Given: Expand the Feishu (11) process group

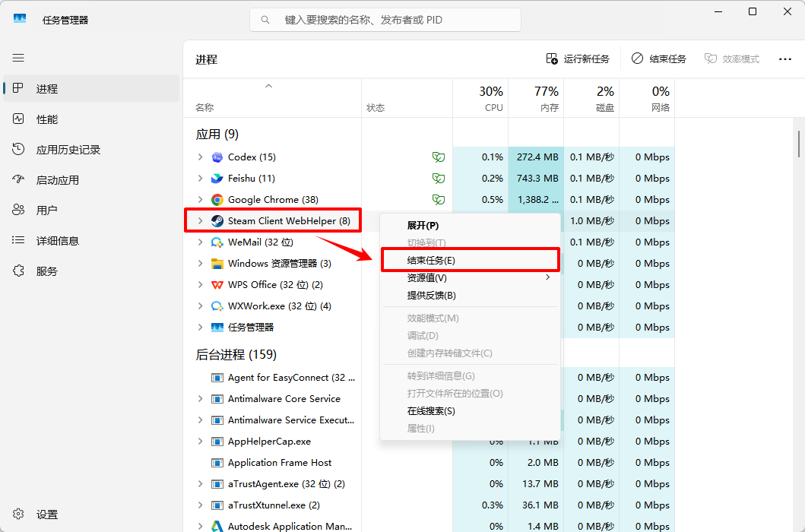Looking at the screenshot, I should (x=200, y=178).
